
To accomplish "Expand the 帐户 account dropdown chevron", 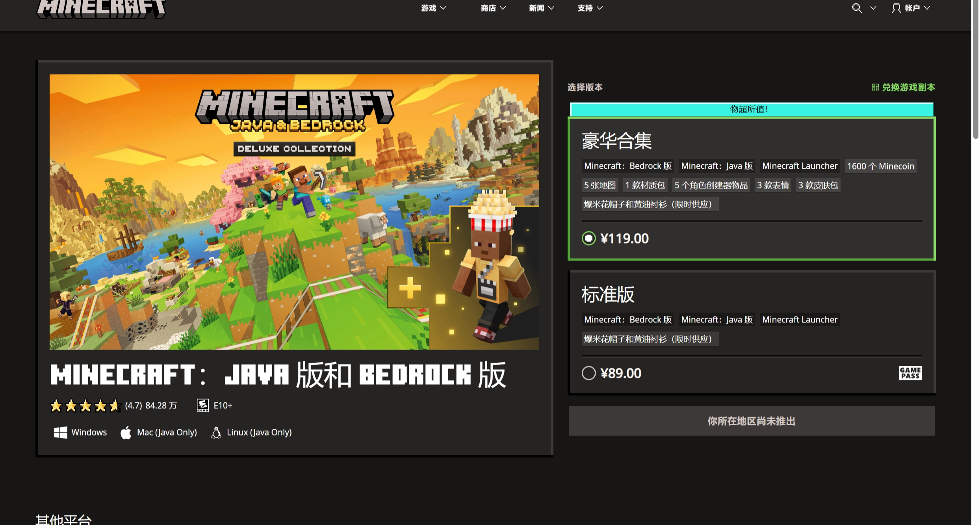I will pyautogui.click(x=927, y=8).
